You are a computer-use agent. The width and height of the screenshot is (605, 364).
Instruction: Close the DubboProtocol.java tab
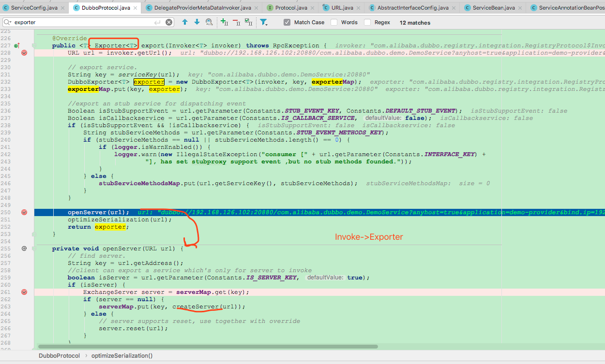(x=135, y=8)
